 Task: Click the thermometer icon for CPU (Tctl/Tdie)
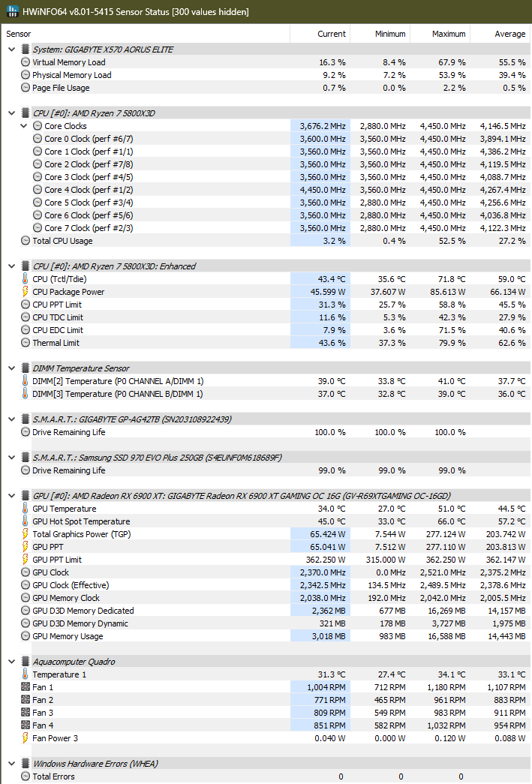click(x=26, y=279)
